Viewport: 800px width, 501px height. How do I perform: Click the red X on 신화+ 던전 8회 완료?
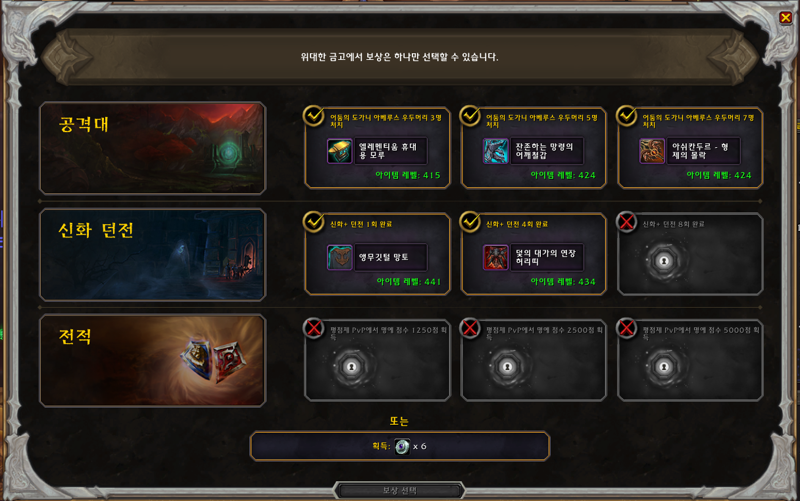627,222
